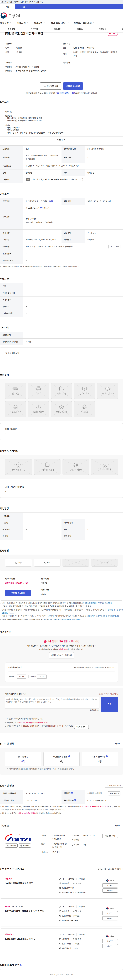Open the 한국인터넷구제센터 link

tap(32, 722)
